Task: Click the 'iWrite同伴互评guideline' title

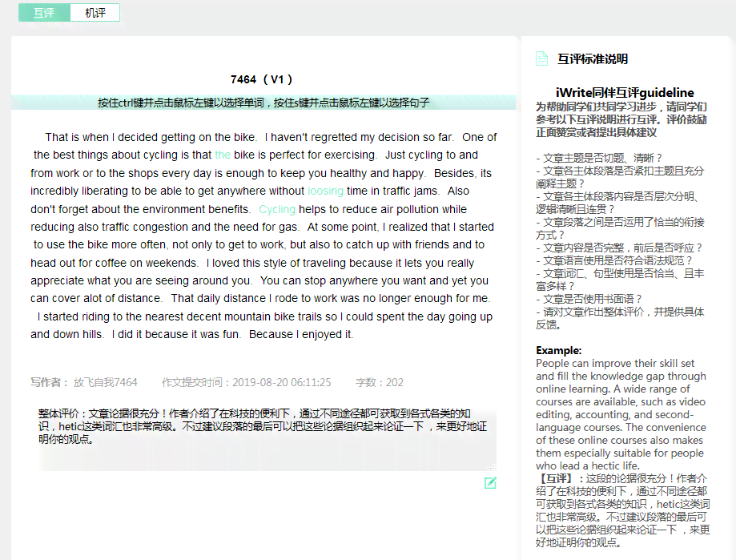Action: (625, 92)
